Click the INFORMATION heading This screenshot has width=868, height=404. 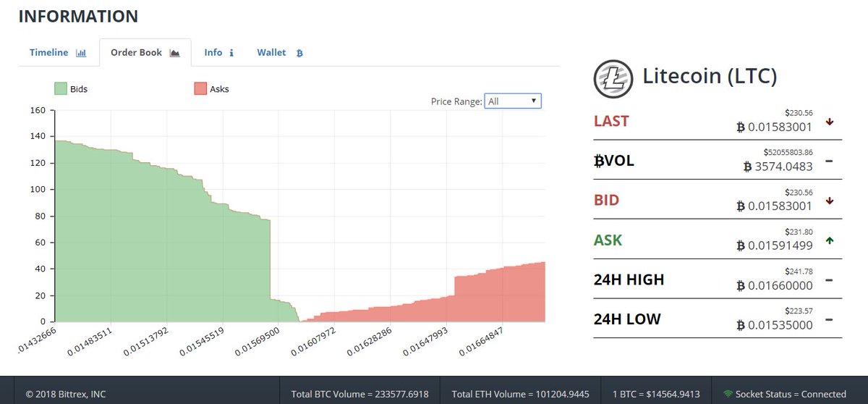pyautogui.click(x=78, y=15)
